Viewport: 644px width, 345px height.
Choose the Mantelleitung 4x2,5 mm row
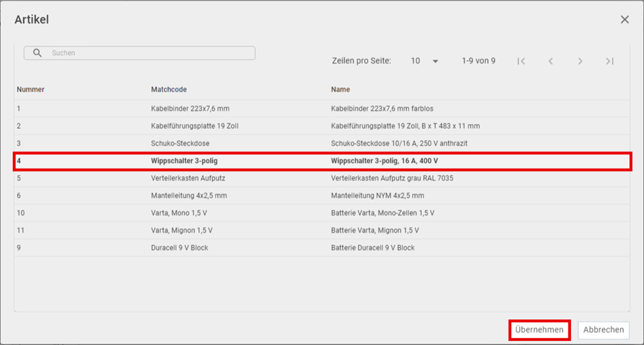[x=322, y=196]
